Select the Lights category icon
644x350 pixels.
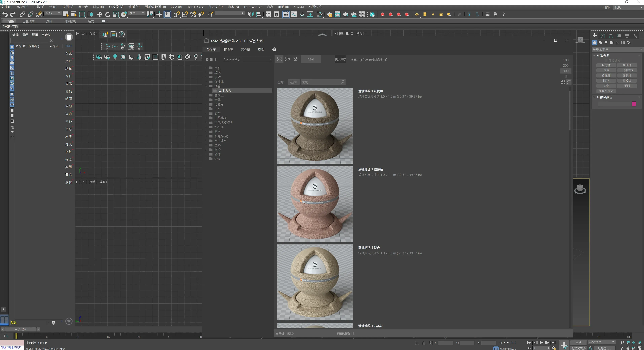pyautogui.click(x=606, y=43)
